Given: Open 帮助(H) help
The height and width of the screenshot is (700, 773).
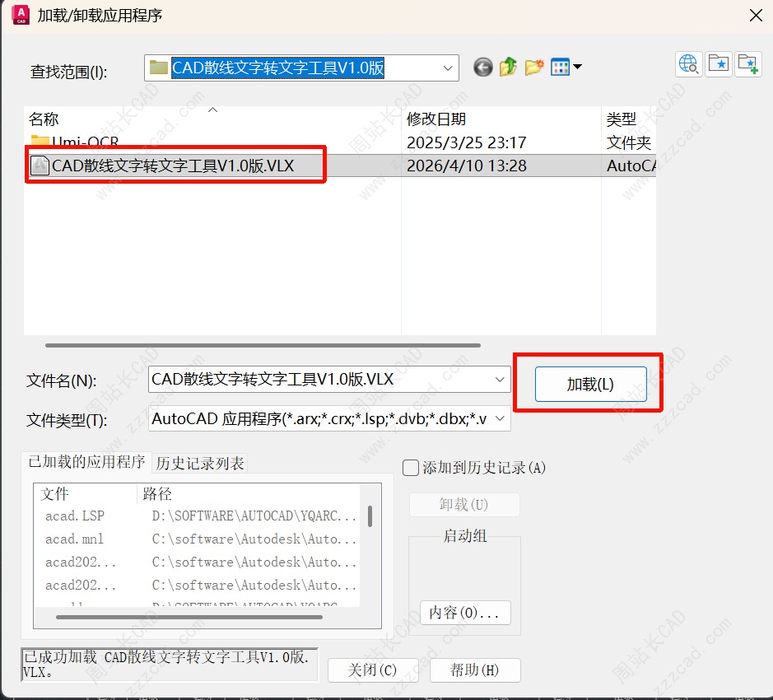Looking at the screenshot, I should point(474,670).
